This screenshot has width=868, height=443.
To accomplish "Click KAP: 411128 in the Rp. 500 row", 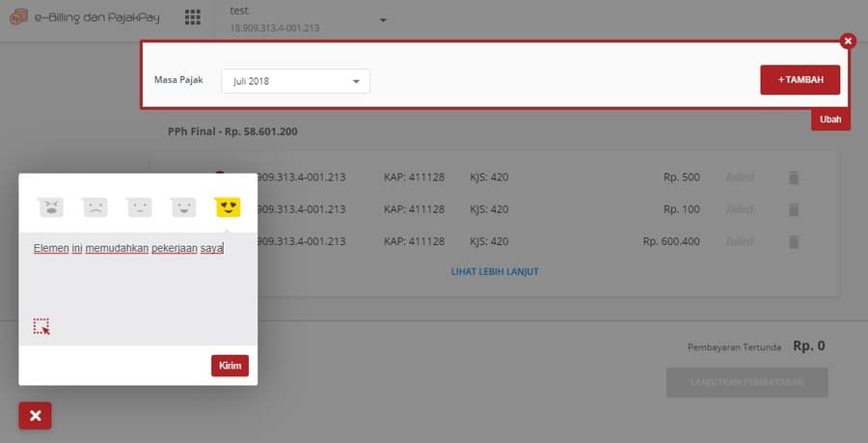I will click(414, 178).
